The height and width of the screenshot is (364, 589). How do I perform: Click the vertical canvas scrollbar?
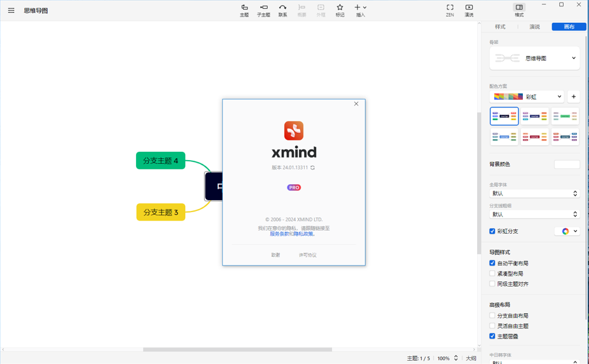[x=479, y=183]
